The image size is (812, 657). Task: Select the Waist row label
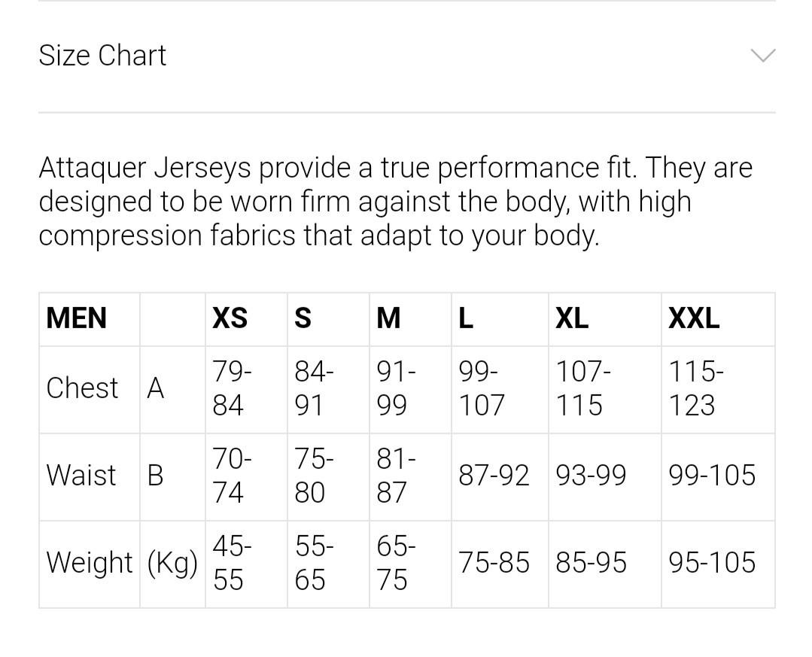(81, 476)
